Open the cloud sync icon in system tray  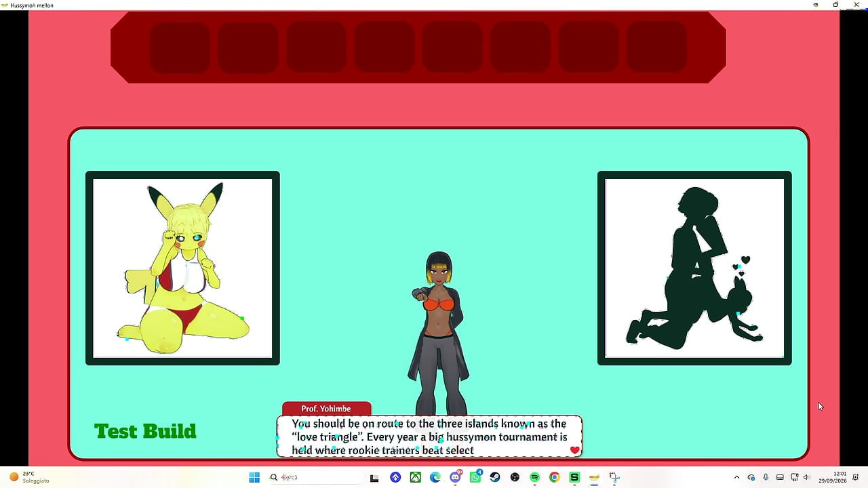pyautogui.click(x=751, y=477)
